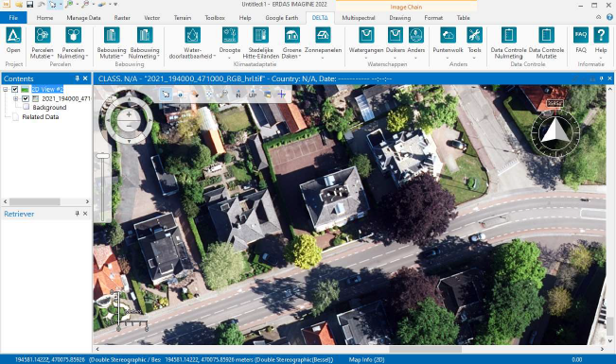Click the FAQ icon
This screenshot has height=364, width=616.
coord(581,35)
